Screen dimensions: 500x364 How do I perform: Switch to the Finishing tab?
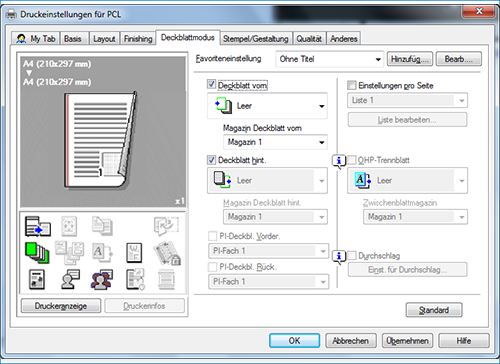pos(138,39)
